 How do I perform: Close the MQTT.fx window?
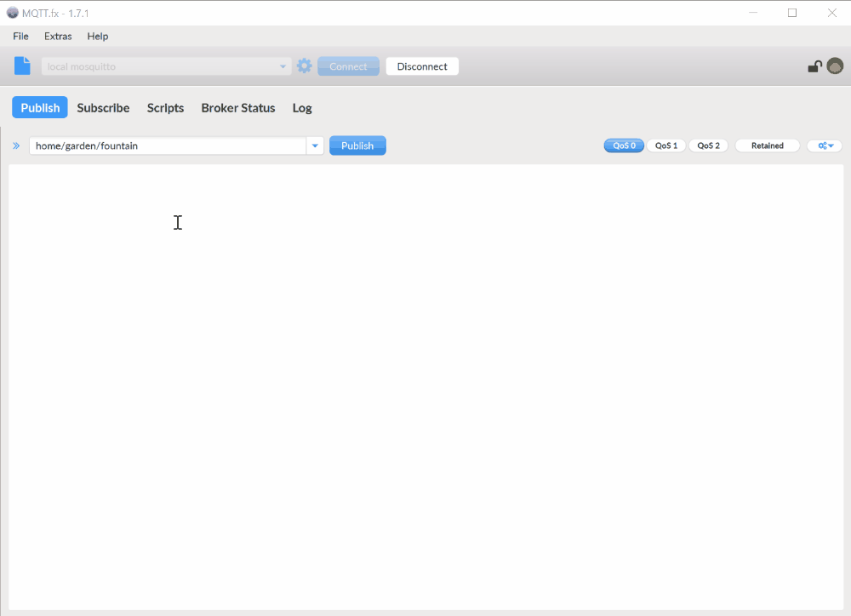[832, 13]
